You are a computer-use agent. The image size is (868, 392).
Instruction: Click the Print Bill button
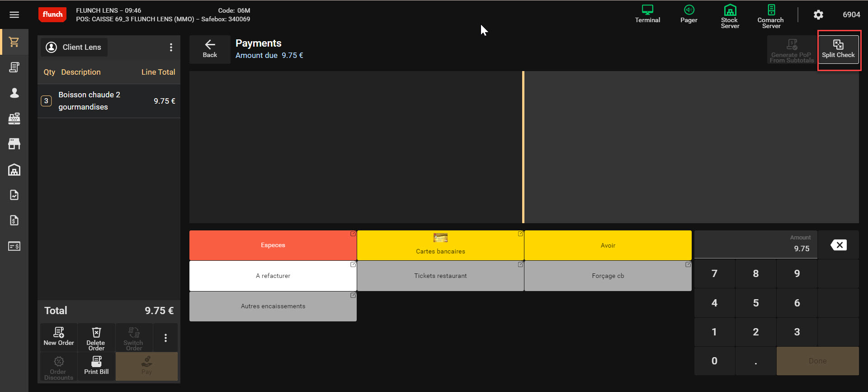pyautogui.click(x=96, y=367)
